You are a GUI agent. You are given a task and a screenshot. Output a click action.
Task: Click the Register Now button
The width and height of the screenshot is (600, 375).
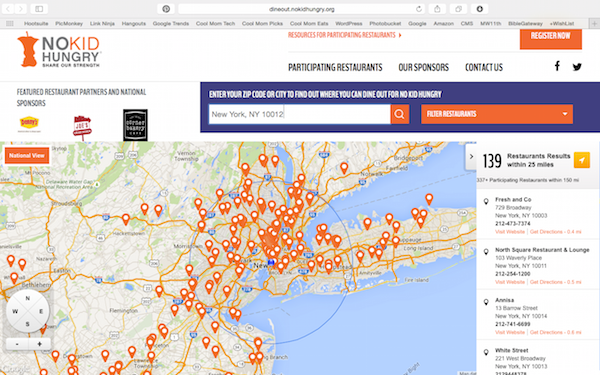(x=551, y=38)
